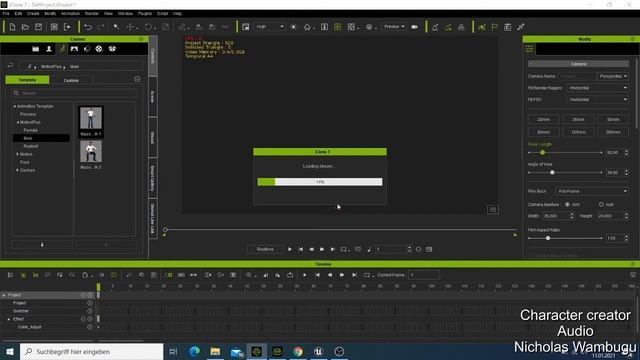Open the Preview camera dropdown

(394, 27)
